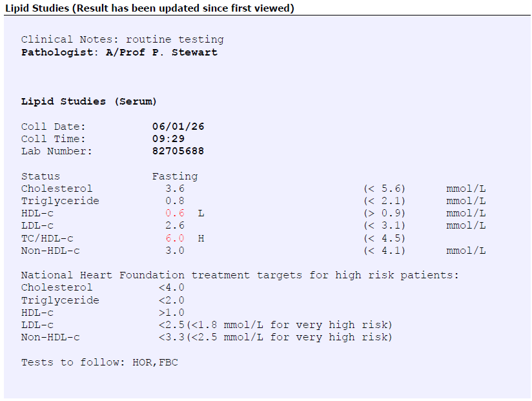
Task: Click the Tests to follow: HOR,FBC line
Action: tap(99, 362)
